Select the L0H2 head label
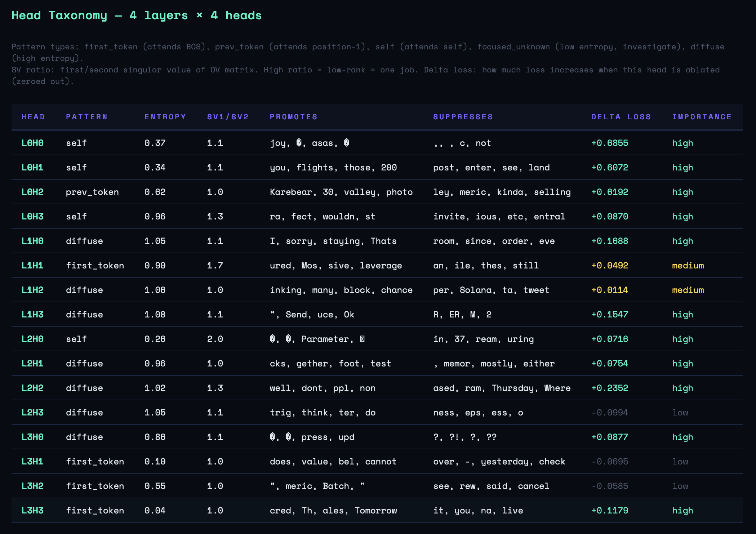The image size is (756, 534). tap(32, 192)
